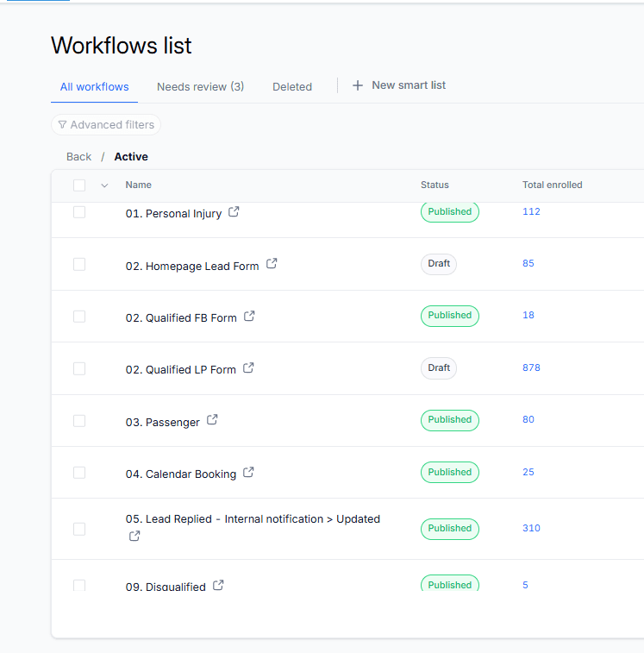Open 02. Qualified FB Form external link icon
644x653 pixels.
point(249,316)
